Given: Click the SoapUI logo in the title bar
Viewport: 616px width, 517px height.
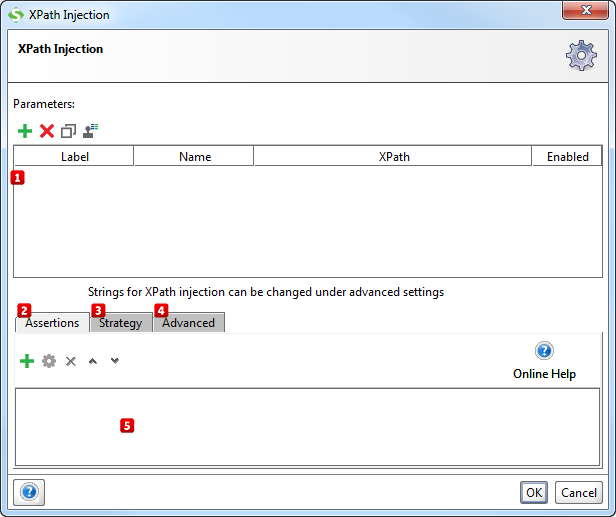Looking at the screenshot, I should tap(16, 15).
